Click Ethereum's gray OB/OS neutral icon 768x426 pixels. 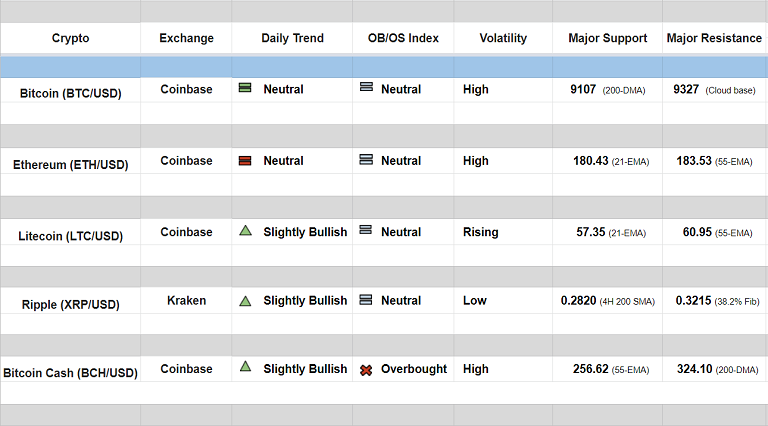pyautogui.click(x=366, y=160)
